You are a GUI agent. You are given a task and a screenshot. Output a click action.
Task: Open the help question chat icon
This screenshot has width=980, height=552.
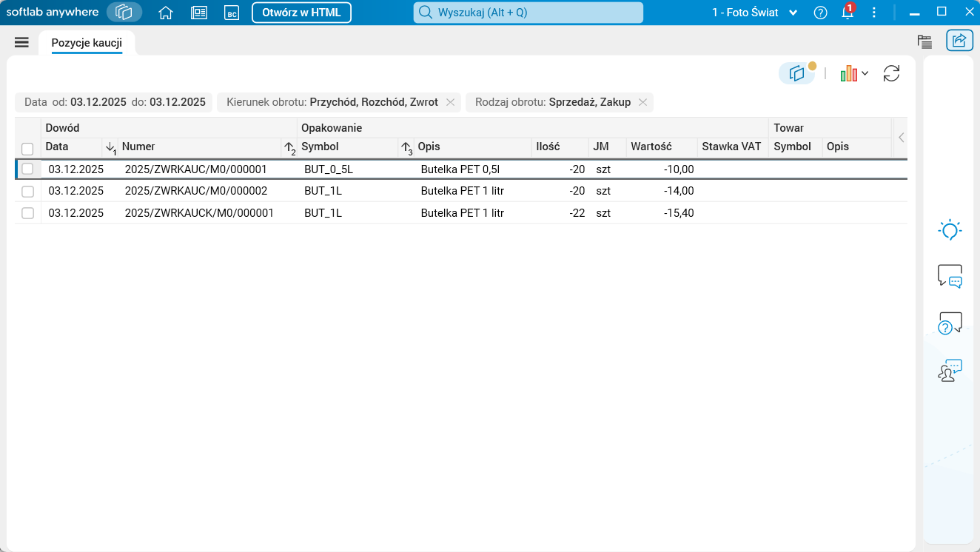coord(950,323)
